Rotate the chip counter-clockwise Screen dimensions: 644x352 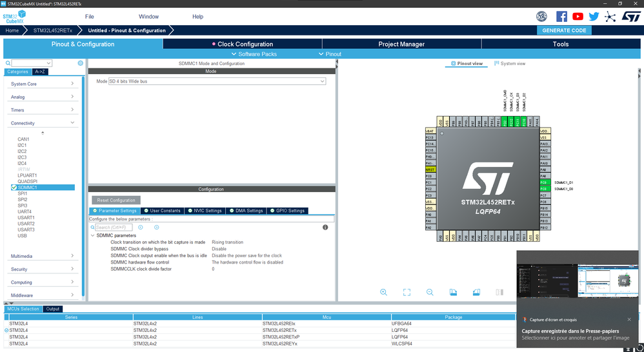tap(476, 292)
